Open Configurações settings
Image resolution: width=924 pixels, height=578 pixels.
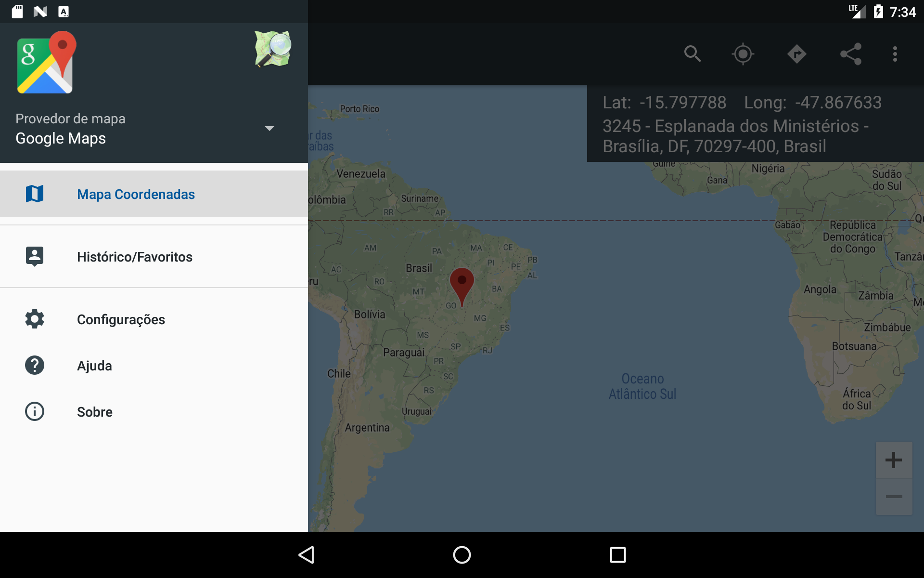point(154,319)
